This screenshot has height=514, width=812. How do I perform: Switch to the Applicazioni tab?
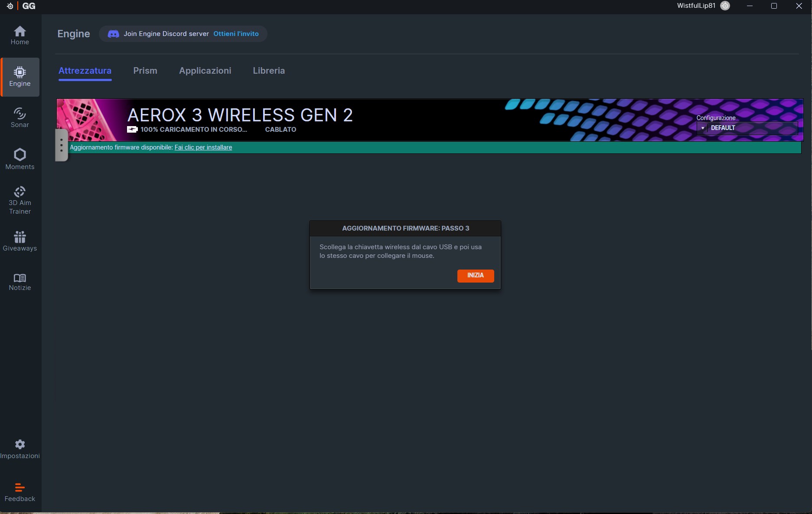[205, 71]
